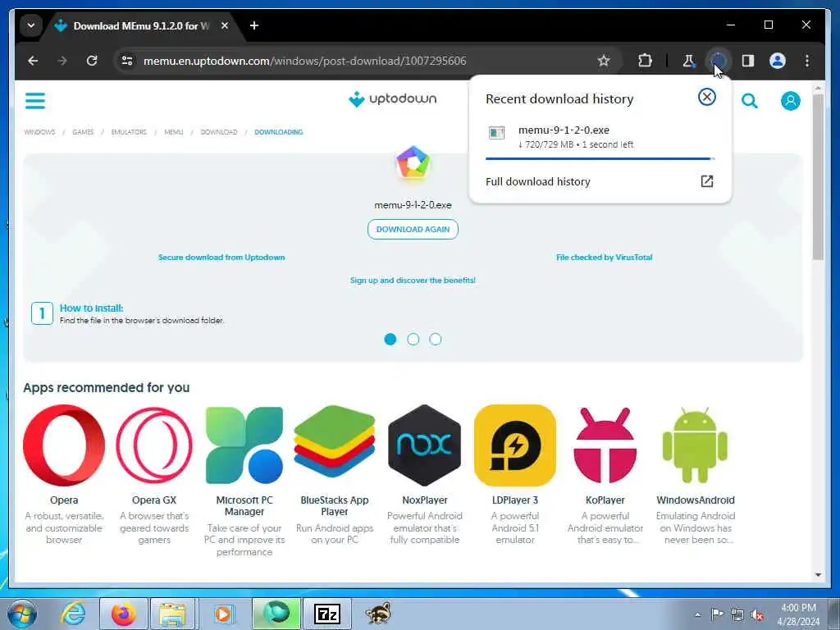This screenshot has width=840, height=630.
Task: Open the LDPlayer 3 app icon
Action: point(515,445)
